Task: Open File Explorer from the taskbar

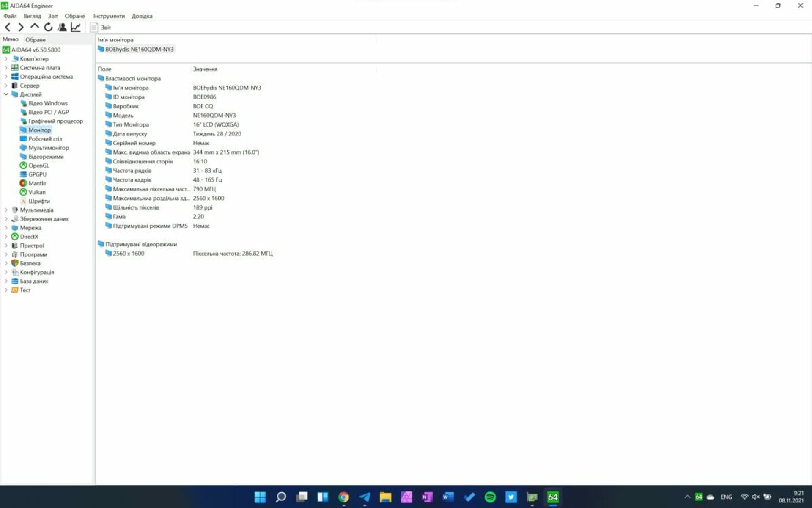Action: click(385, 497)
